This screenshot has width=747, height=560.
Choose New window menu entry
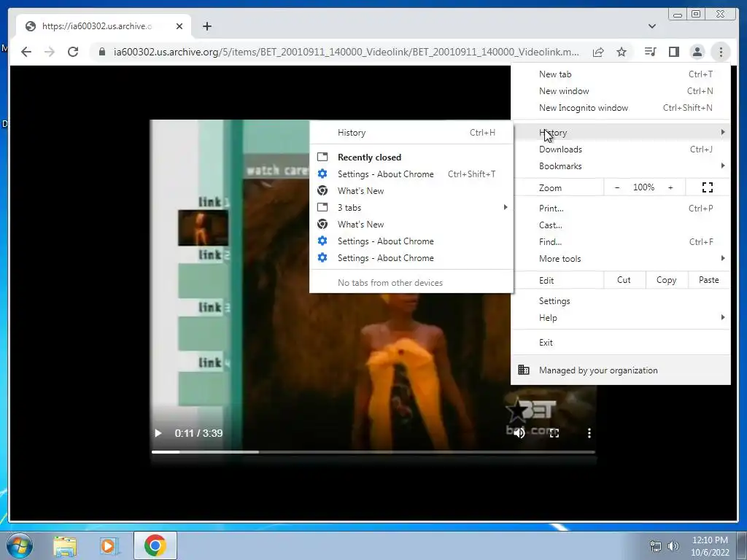621,91
